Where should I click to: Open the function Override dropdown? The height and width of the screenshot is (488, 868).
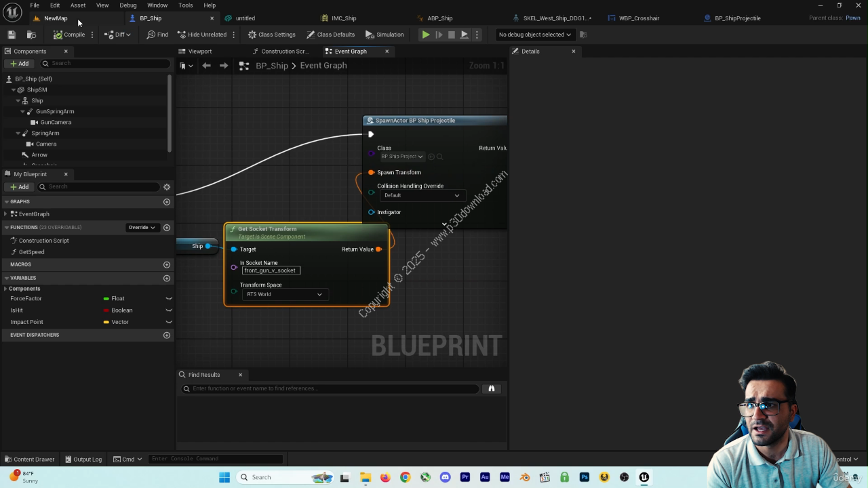[142, 228]
